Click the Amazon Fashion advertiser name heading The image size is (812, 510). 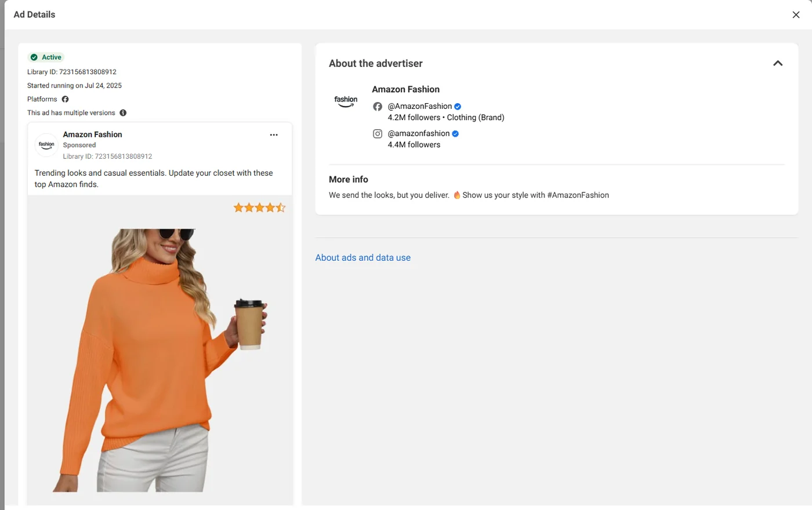coord(406,89)
